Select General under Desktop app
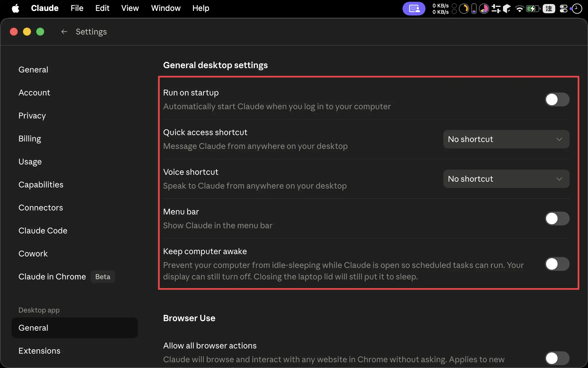The image size is (588, 368). [x=75, y=328]
